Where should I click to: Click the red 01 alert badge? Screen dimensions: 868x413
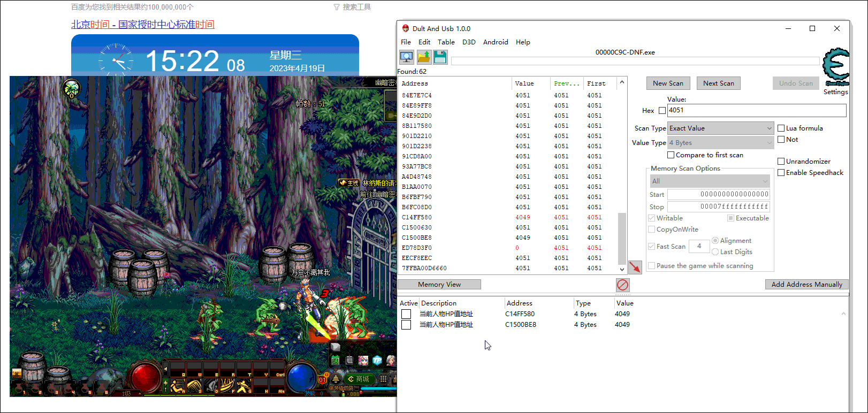[323, 380]
